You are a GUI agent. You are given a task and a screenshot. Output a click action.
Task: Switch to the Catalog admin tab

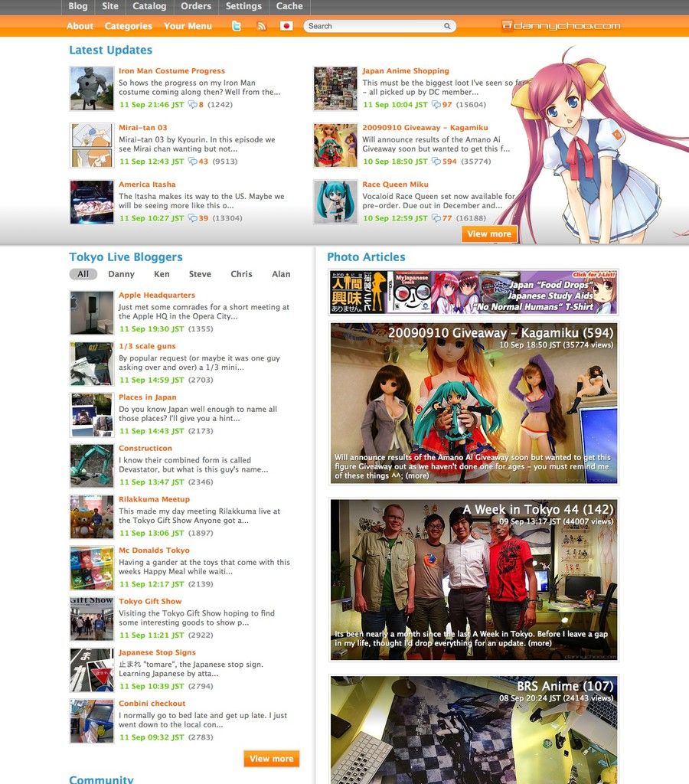pos(149,6)
